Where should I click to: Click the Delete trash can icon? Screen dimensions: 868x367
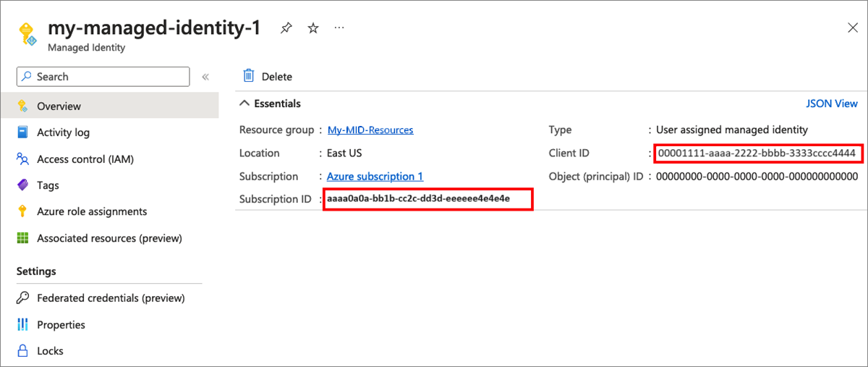[x=249, y=76]
